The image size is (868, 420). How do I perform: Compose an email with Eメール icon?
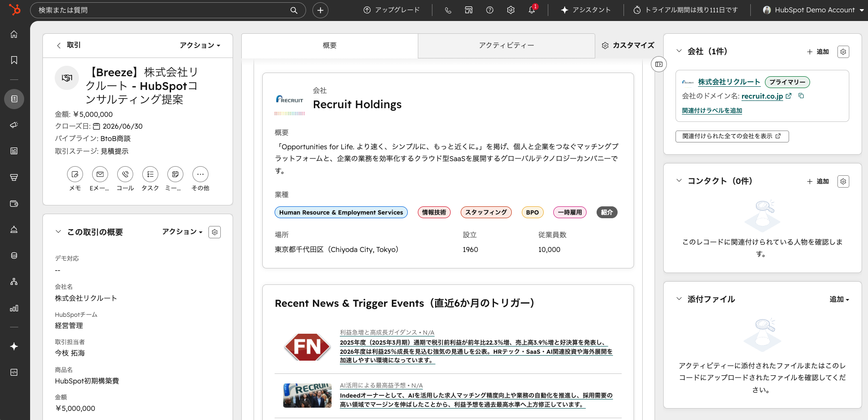[x=100, y=174]
